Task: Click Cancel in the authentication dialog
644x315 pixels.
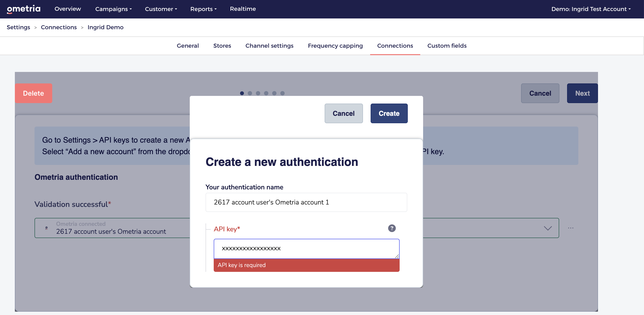Action: pos(344,113)
